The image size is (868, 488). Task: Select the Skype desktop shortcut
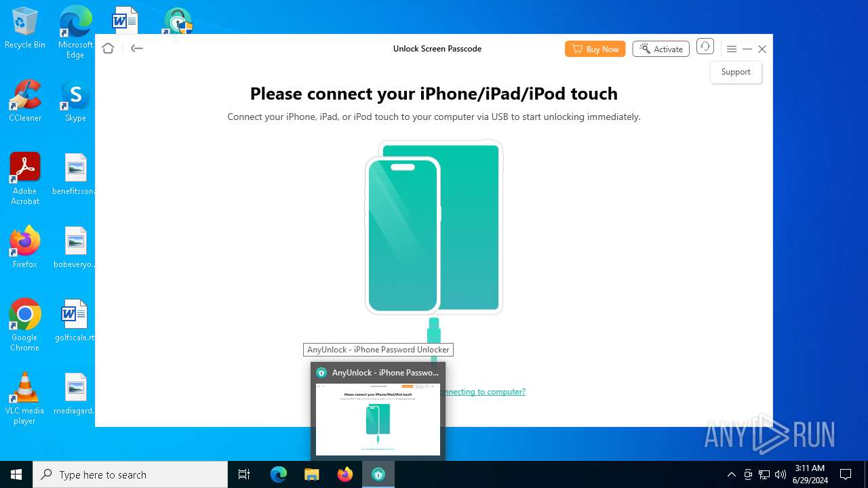75,101
